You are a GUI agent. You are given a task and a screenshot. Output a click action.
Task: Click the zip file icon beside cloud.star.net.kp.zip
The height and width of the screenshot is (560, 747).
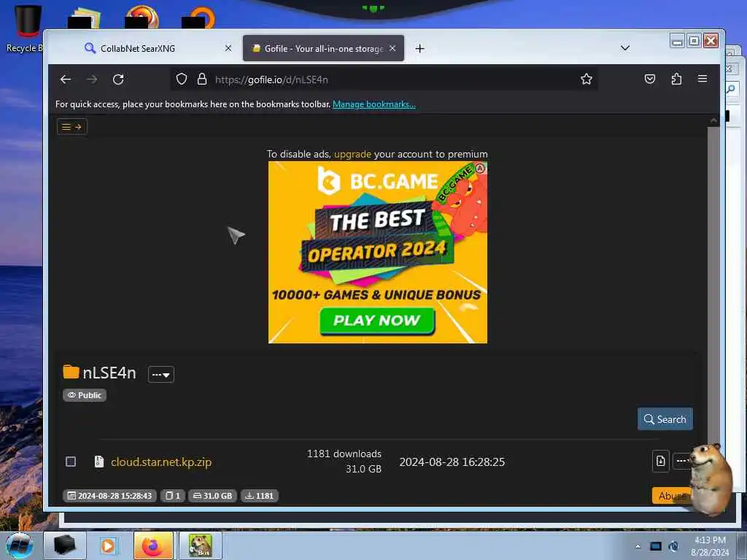pos(98,462)
